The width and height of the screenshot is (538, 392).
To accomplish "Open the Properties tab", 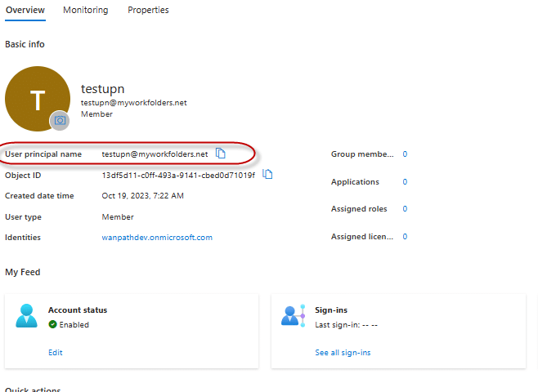I will pos(148,11).
